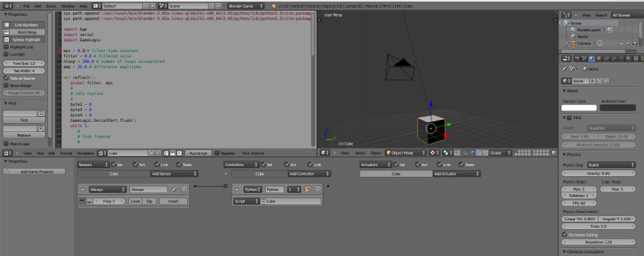Click the Invert button on sensor
This screenshot has width=644, height=256.
(174, 201)
